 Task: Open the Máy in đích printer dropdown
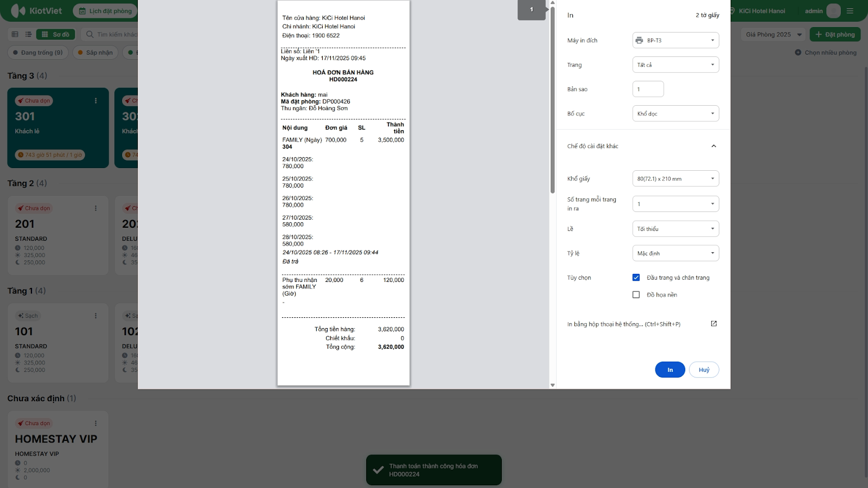click(676, 40)
